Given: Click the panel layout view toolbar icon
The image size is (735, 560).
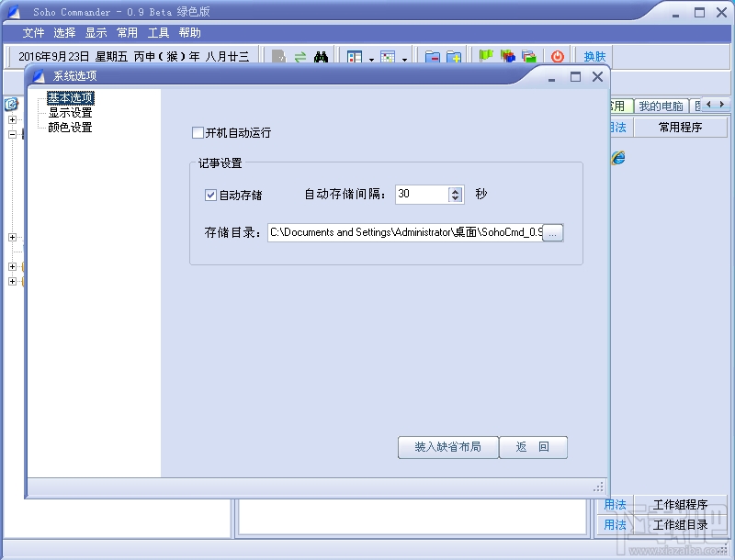Looking at the screenshot, I should click(x=355, y=57).
